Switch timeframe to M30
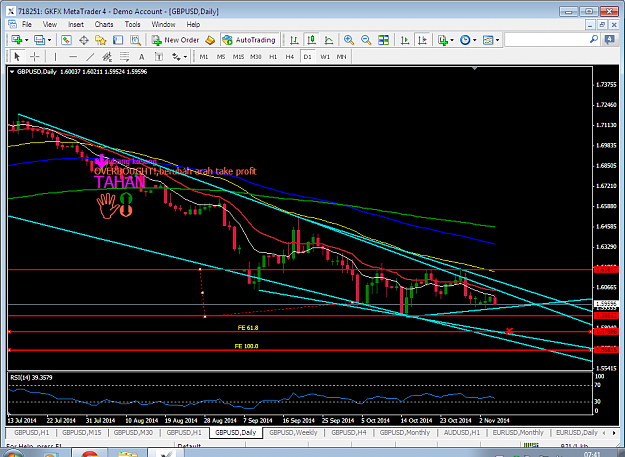Viewport: 625px width, 457px height. coord(256,57)
